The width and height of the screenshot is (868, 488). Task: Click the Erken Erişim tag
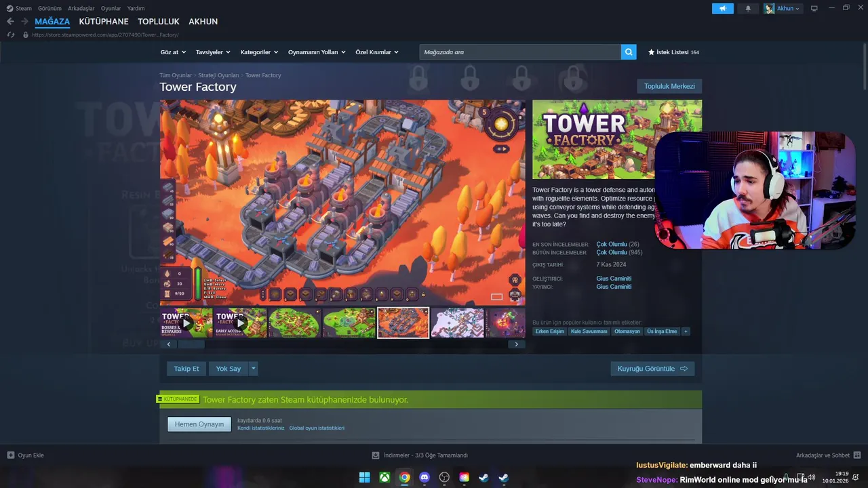tap(549, 331)
